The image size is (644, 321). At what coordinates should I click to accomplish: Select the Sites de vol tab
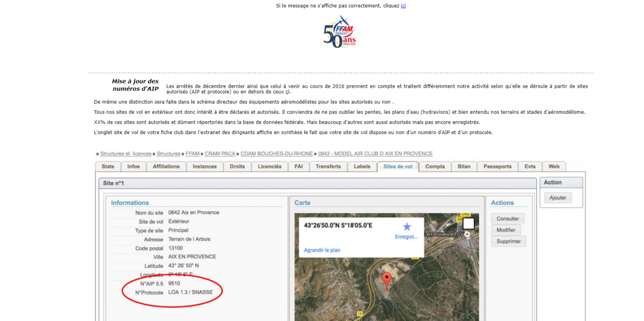[x=398, y=166]
